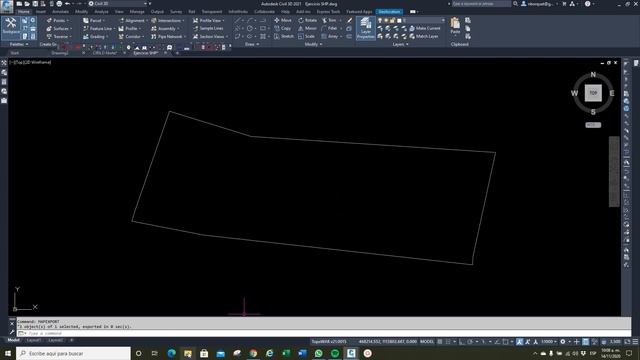This screenshot has height=360, width=640.
Task: Switch to the Start file tab
Action: (15, 53)
